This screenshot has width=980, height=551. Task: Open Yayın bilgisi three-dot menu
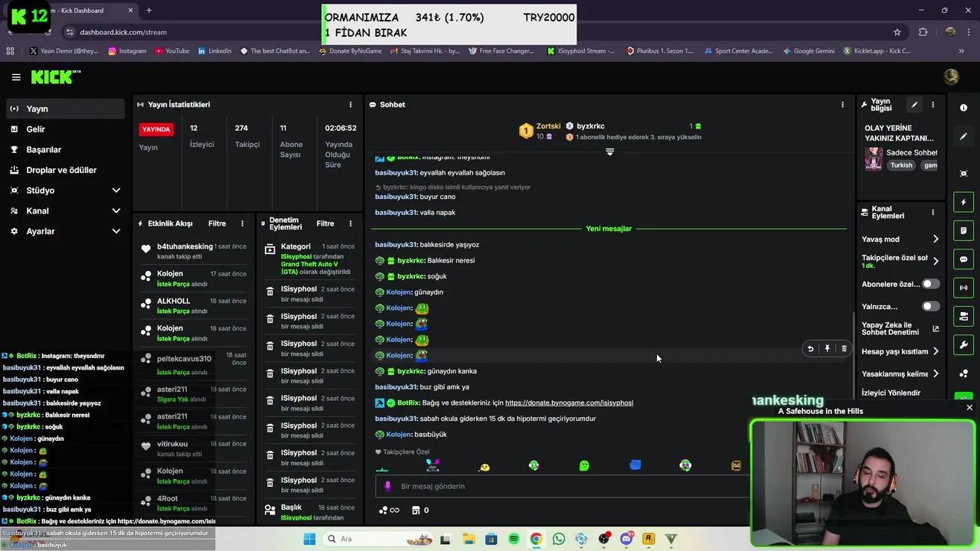[x=933, y=105]
